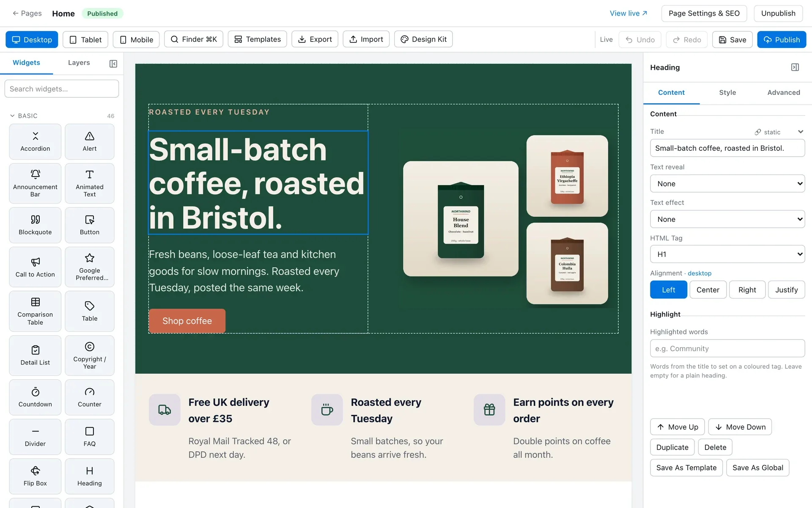Select the Copyright / Year widget
The height and width of the screenshot is (508, 812).
point(89,356)
